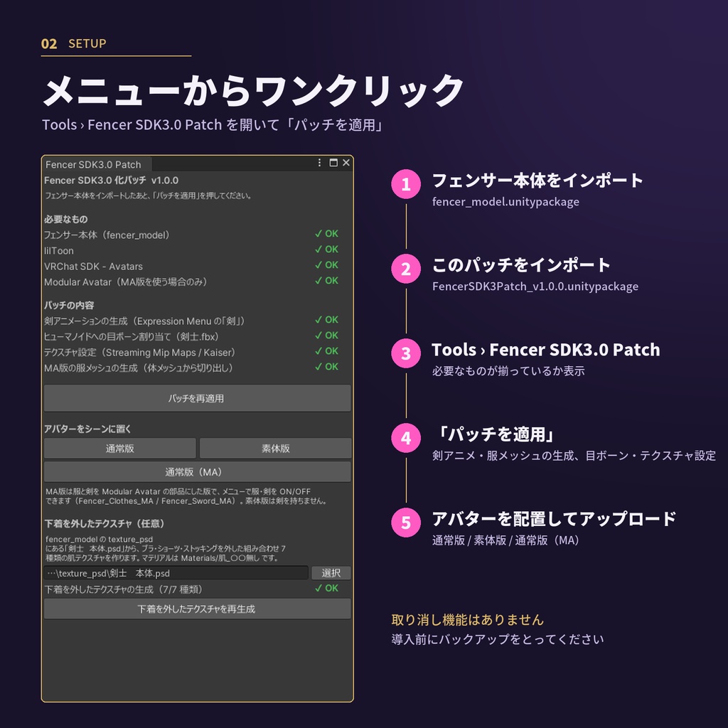Image resolution: width=728 pixels, height=728 pixels.
Task: Click the メニューからワンクリック headline
Action: [253, 90]
